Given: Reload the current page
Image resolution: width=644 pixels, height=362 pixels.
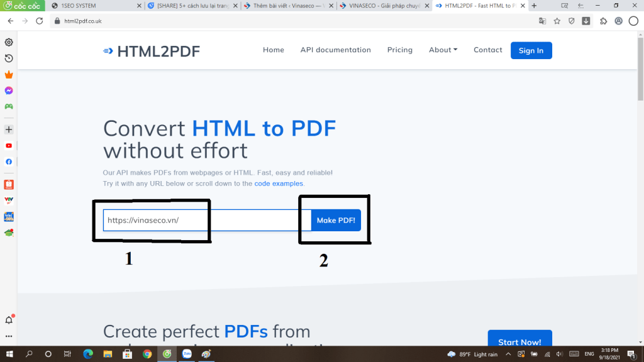Looking at the screenshot, I should pos(39,21).
